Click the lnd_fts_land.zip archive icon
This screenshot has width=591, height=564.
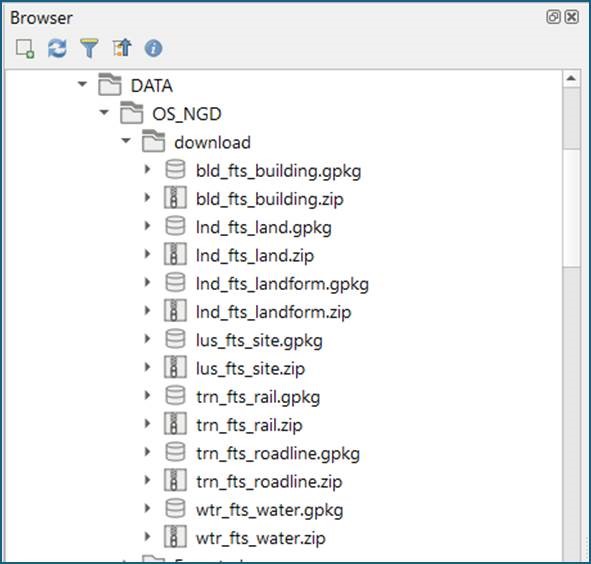click(175, 254)
